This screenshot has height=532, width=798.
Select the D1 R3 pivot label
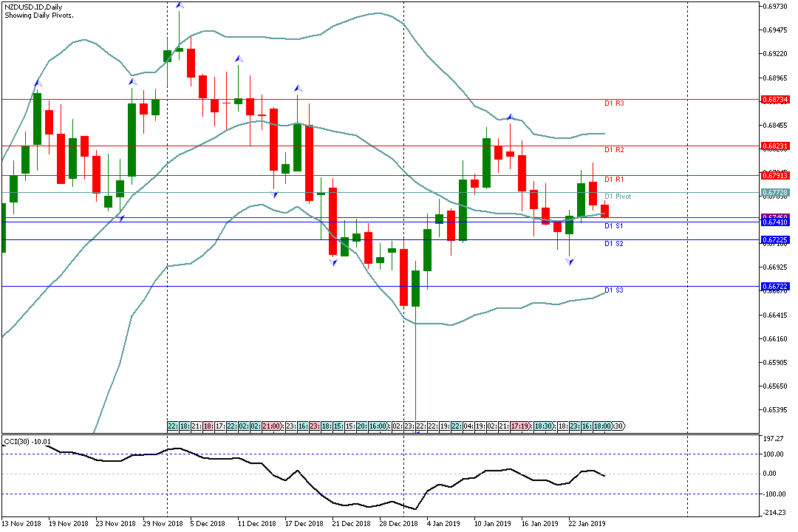pyautogui.click(x=614, y=103)
